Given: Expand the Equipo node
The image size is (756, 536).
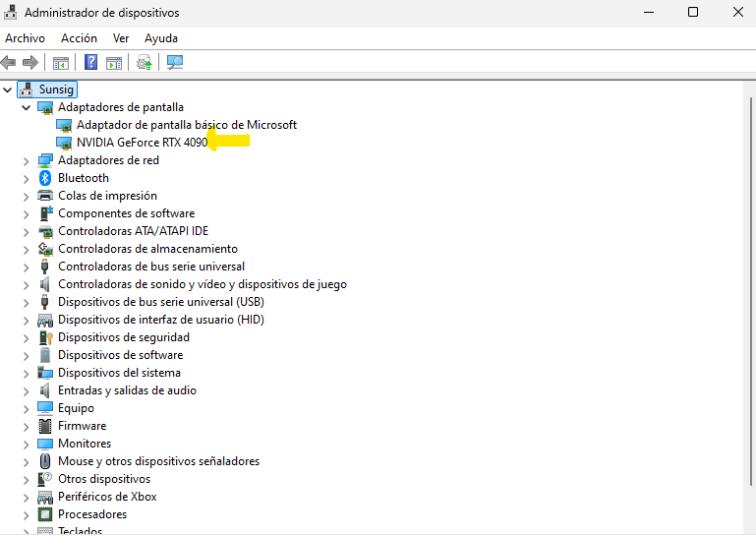Looking at the screenshot, I should (26, 409).
